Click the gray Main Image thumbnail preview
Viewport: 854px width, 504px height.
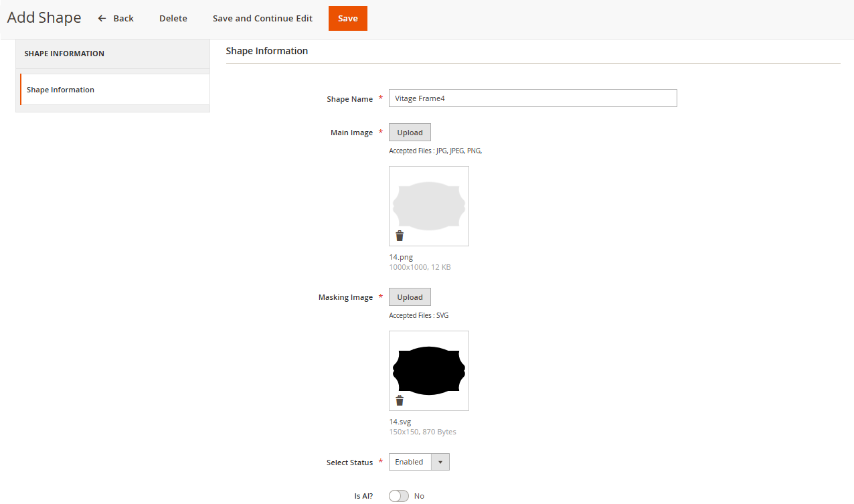pos(428,204)
